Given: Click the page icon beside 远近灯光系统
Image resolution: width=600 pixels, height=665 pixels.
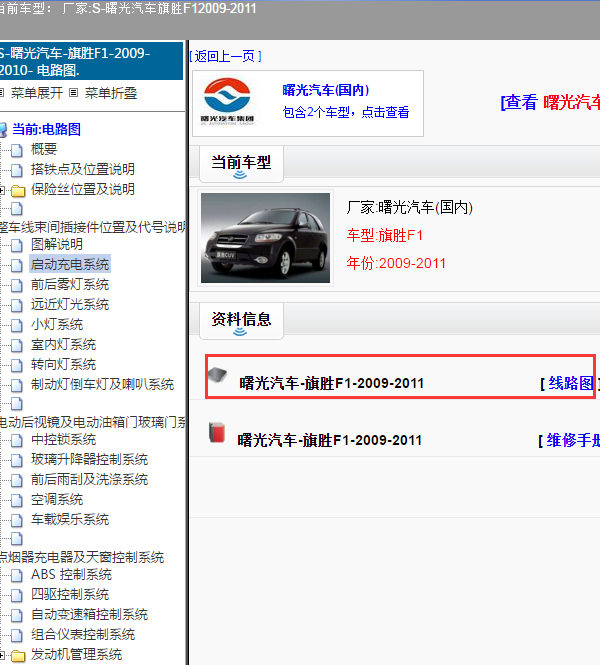Looking at the screenshot, I should click(x=17, y=305).
